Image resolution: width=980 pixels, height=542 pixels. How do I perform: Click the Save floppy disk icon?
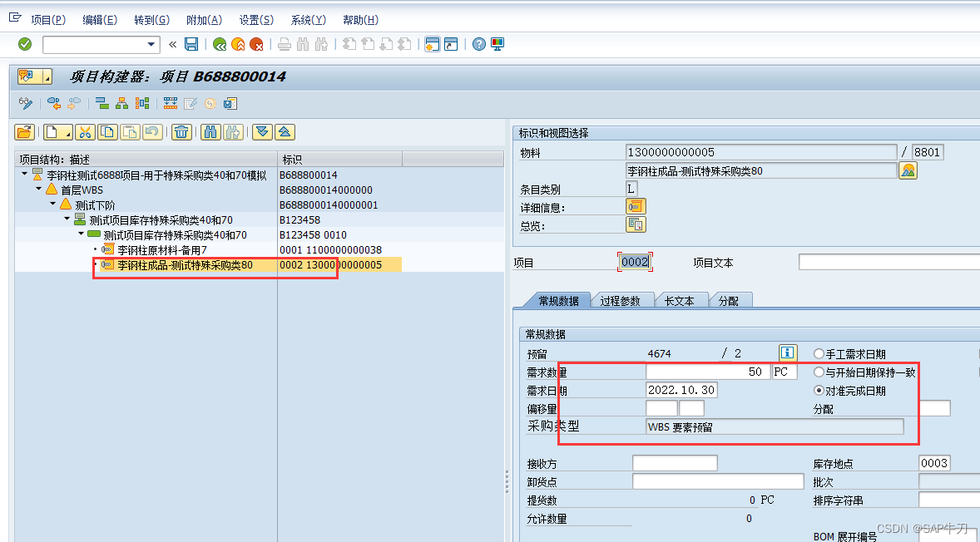tap(191, 44)
